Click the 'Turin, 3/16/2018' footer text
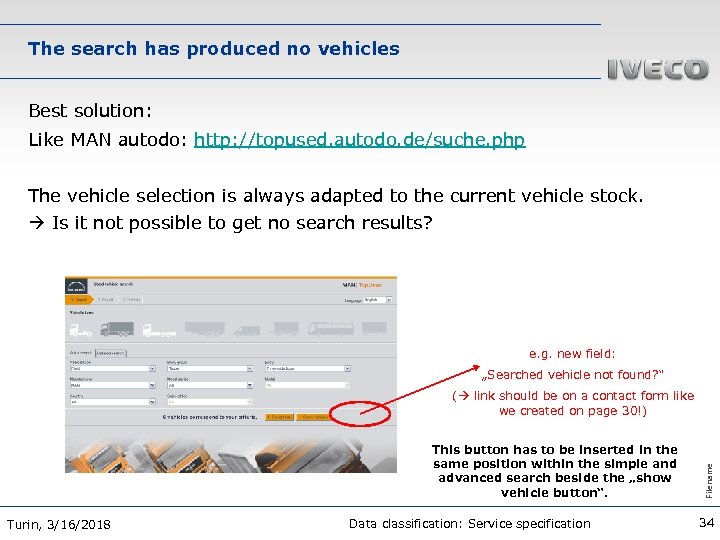 pyautogui.click(x=59, y=524)
